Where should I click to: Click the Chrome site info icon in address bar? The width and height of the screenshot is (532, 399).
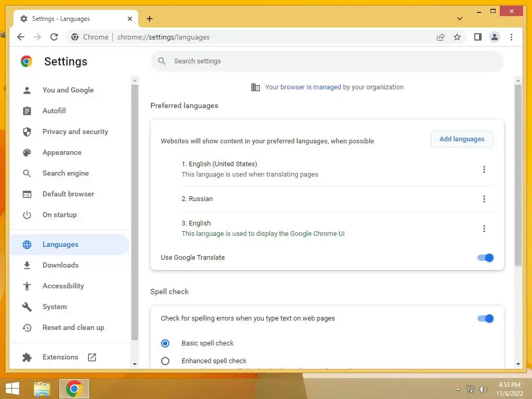pyautogui.click(x=75, y=37)
